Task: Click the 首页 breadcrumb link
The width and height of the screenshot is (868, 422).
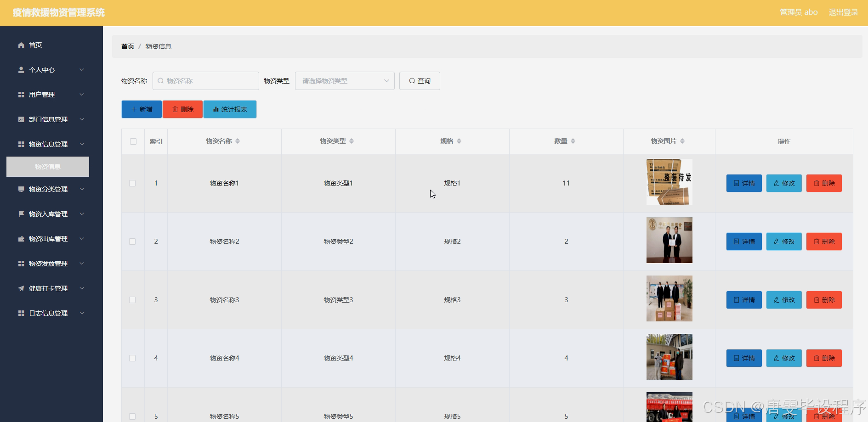Action: tap(128, 46)
